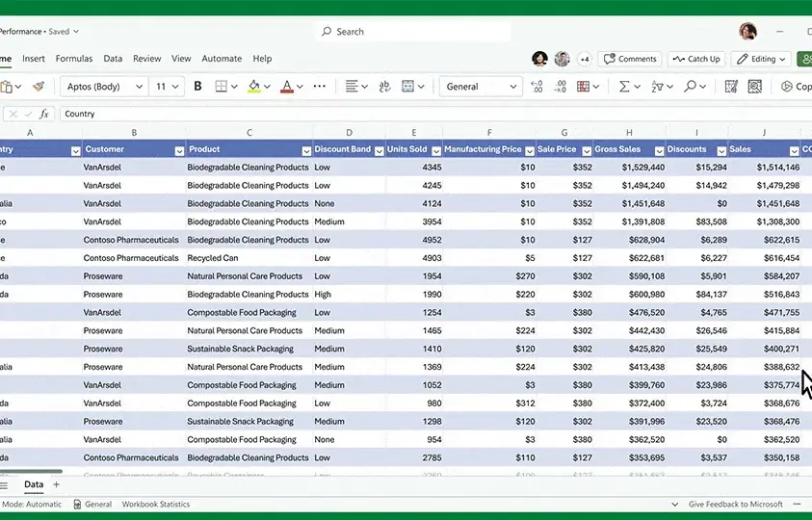Select the Gross Sales cell $1,529,440

coord(629,168)
